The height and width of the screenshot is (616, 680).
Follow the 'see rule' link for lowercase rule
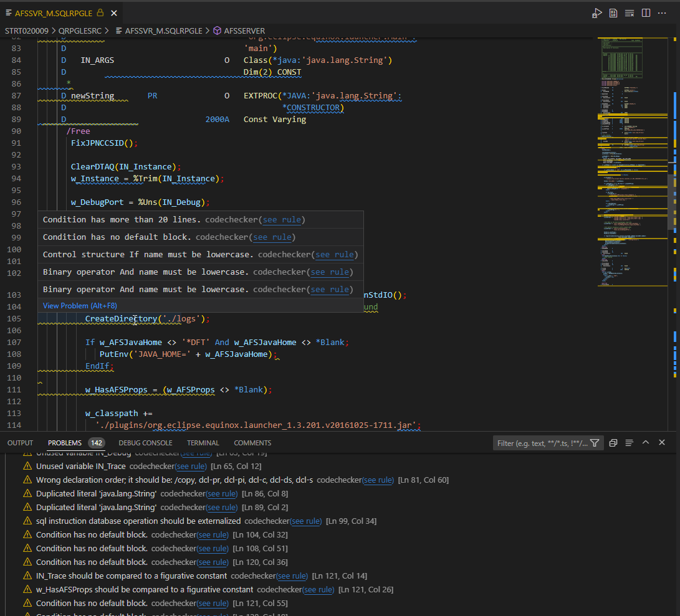[335, 254]
